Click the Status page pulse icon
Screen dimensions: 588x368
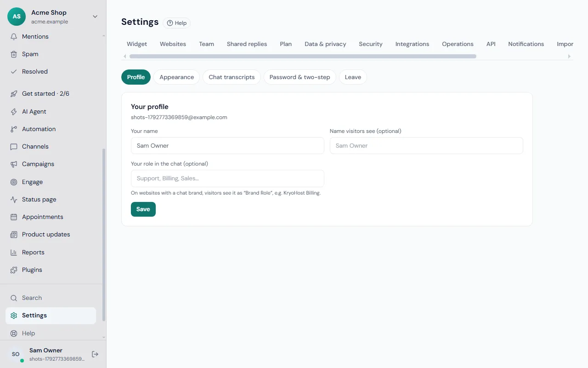(14, 199)
